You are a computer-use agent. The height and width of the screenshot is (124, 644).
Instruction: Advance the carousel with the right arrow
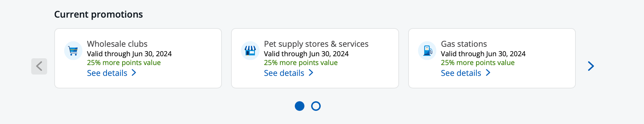[x=591, y=66]
